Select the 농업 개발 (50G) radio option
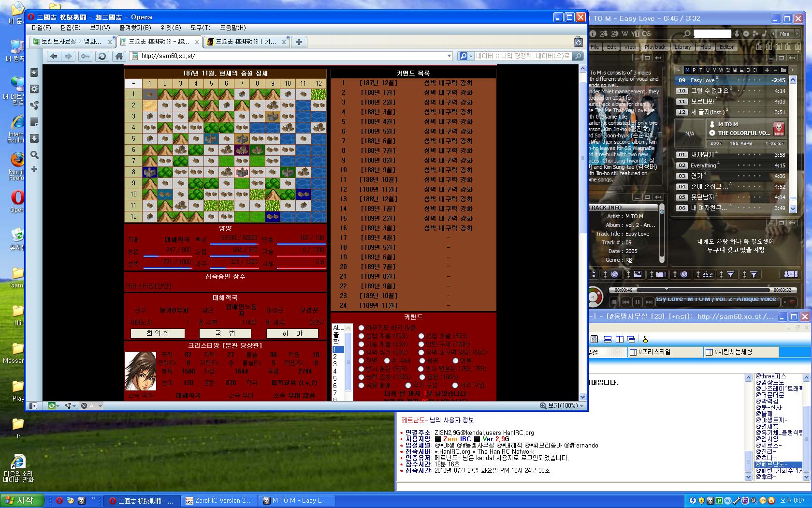812x508 pixels. tap(361, 336)
